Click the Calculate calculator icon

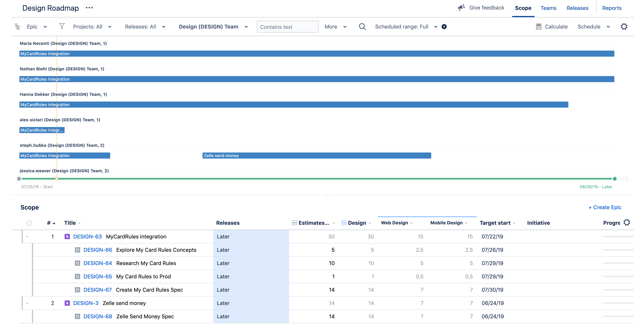click(x=539, y=26)
